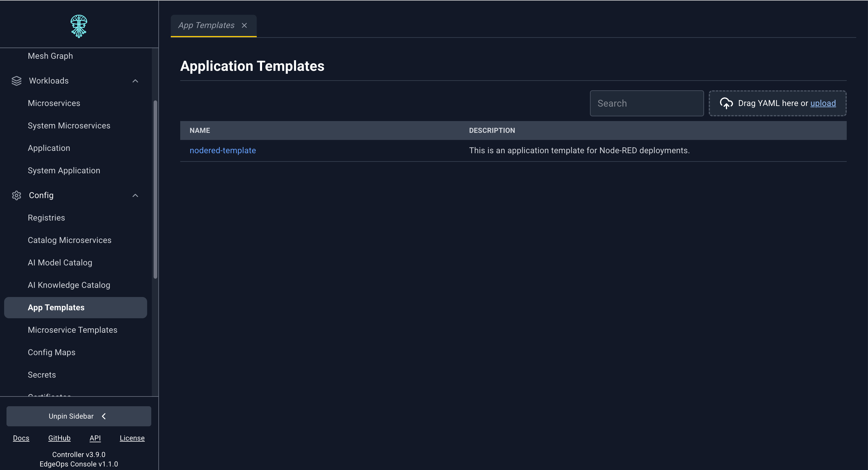Image resolution: width=868 pixels, height=470 pixels.
Task: Collapse the Workloads section chevron
Action: pos(135,81)
